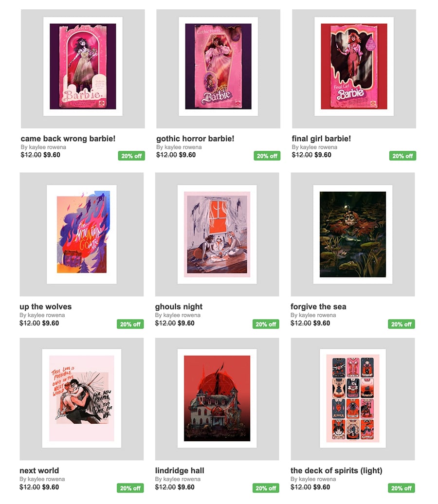Click the 'gothic horror barbie!' title link
Viewport: 438px width, 504px height.
pos(195,139)
